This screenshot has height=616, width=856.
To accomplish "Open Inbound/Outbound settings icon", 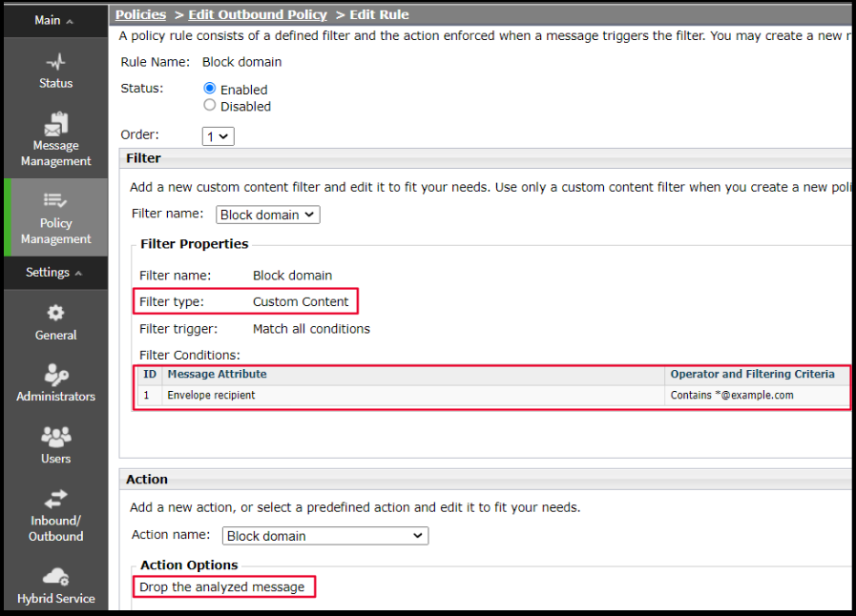I will pyautogui.click(x=55, y=499).
